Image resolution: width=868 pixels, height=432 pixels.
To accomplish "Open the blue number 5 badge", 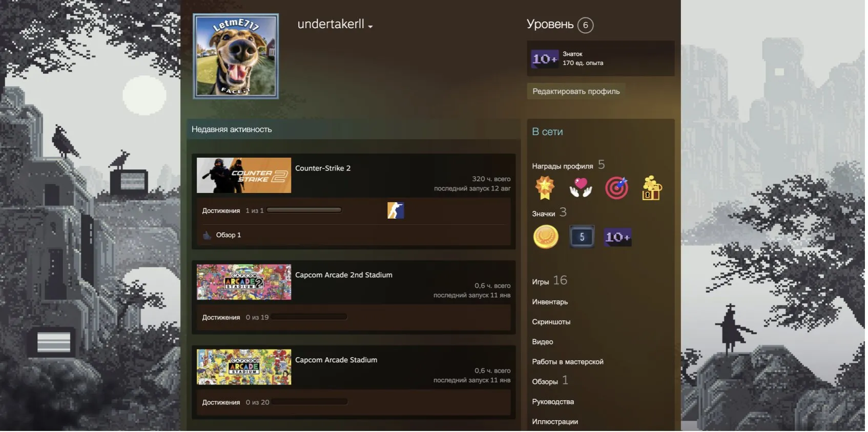I will tap(582, 237).
